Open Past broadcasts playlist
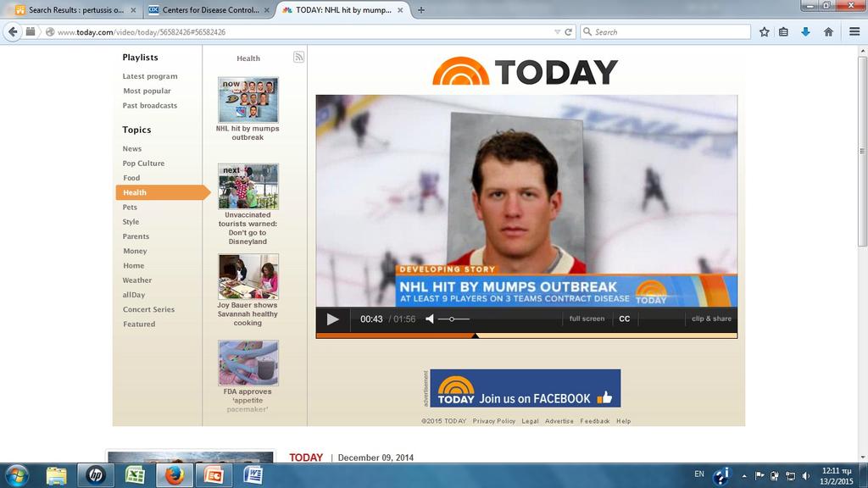 click(x=150, y=106)
